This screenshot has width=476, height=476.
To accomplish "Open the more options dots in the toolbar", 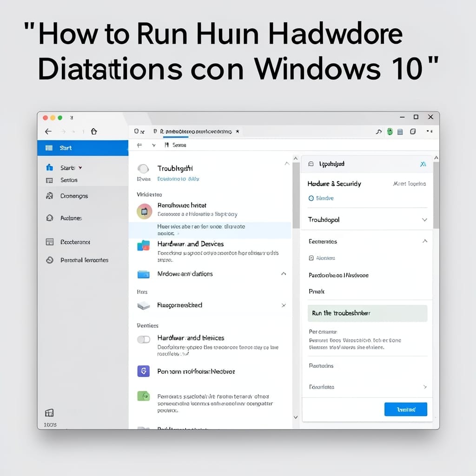I will point(430,131).
